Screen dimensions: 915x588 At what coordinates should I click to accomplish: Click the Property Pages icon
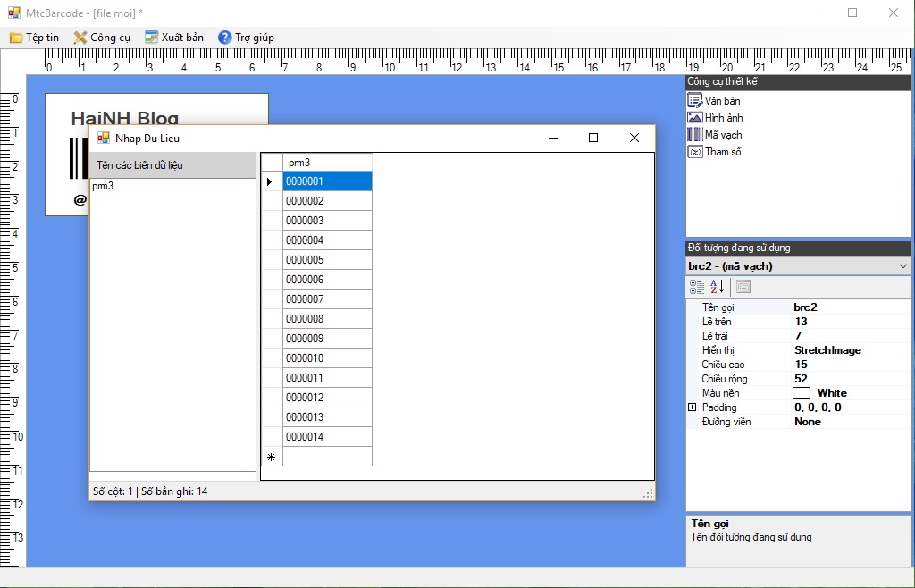743,287
